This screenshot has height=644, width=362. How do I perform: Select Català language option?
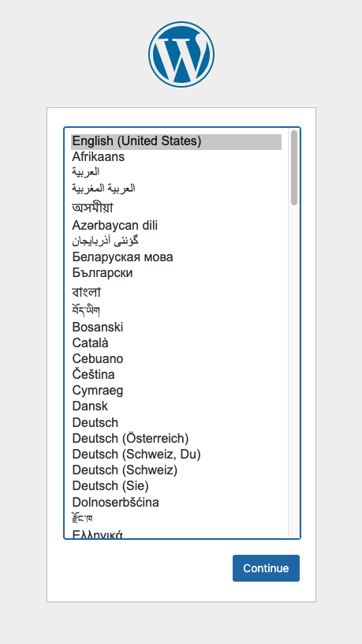pyautogui.click(x=176, y=343)
